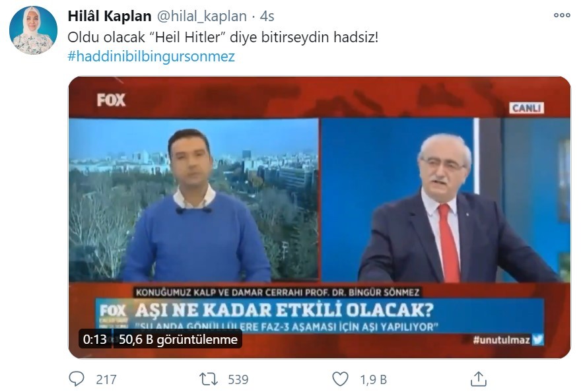
Task: Open the #haddinibilbingursonmez hashtag
Action: tap(151, 56)
